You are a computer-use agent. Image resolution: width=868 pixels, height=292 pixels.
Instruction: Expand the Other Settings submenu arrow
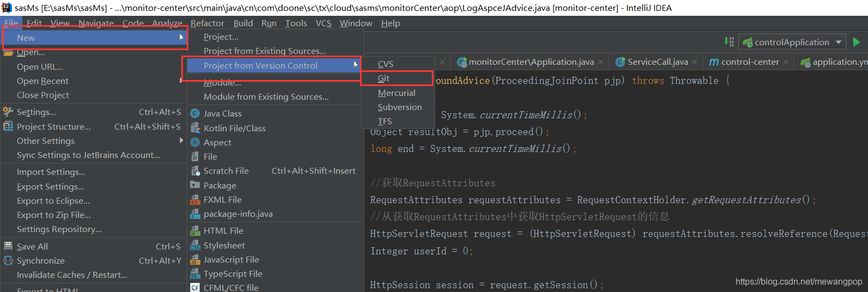point(181,141)
